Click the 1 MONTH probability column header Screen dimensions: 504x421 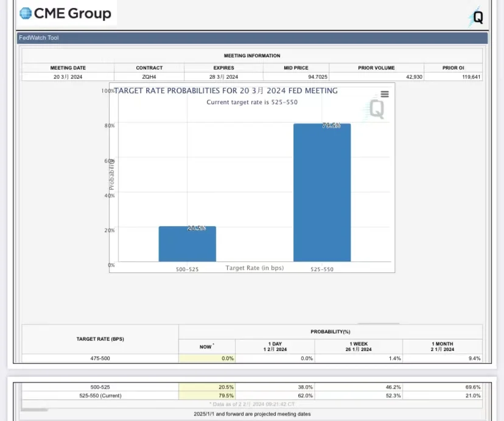click(443, 346)
